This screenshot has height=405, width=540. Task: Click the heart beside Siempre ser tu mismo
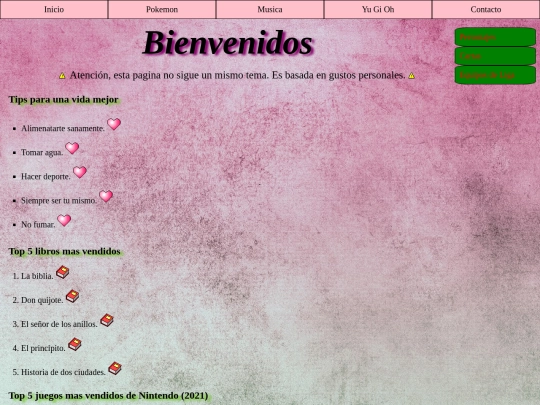click(x=106, y=196)
